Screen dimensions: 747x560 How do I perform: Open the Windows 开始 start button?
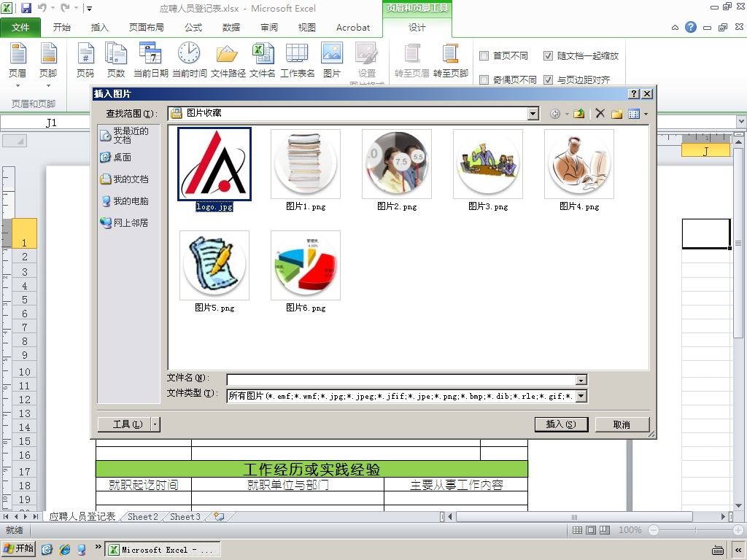[x=18, y=549]
